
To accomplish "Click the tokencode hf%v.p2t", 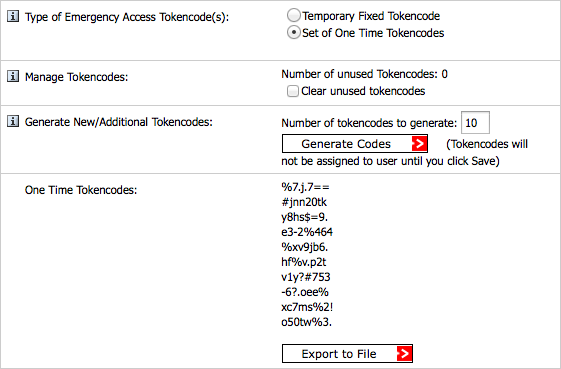I will pyautogui.click(x=304, y=262).
